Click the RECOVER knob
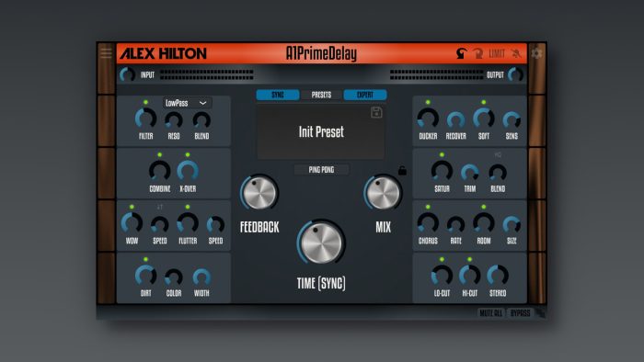The width and height of the screenshot is (644, 362). coord(456,120)
